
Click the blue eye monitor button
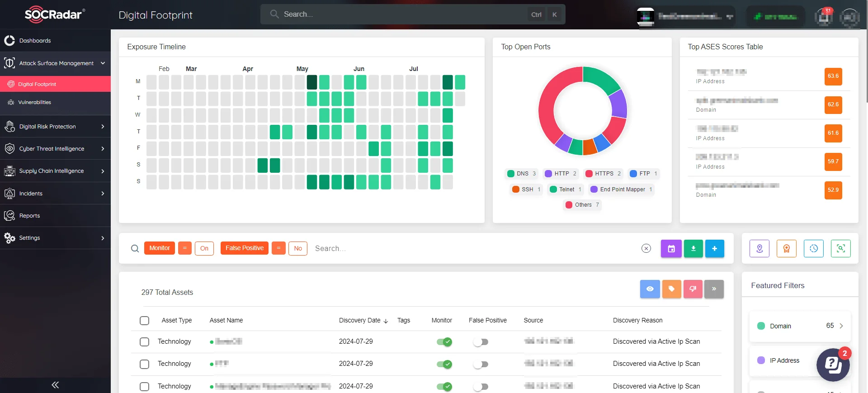[x=650, y=289]
